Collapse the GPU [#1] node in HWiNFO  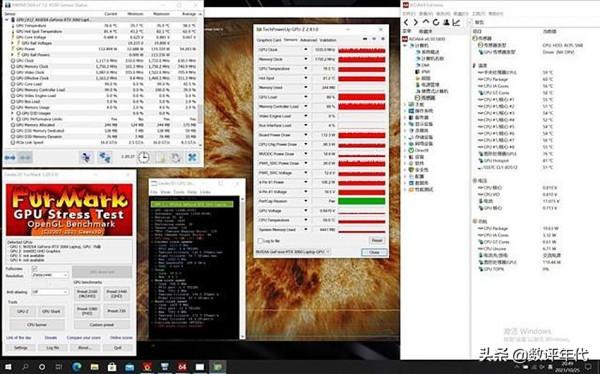[x=7, y=20]
